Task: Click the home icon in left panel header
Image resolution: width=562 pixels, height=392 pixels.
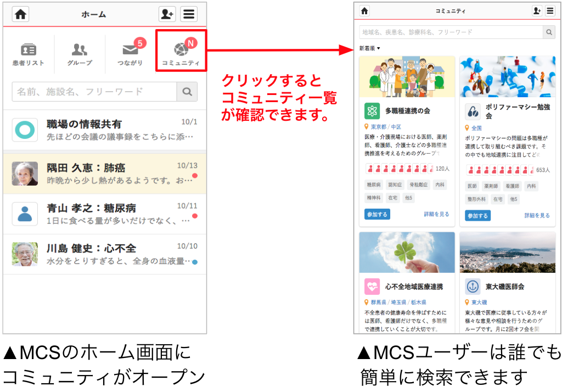Action: point(21,14)
